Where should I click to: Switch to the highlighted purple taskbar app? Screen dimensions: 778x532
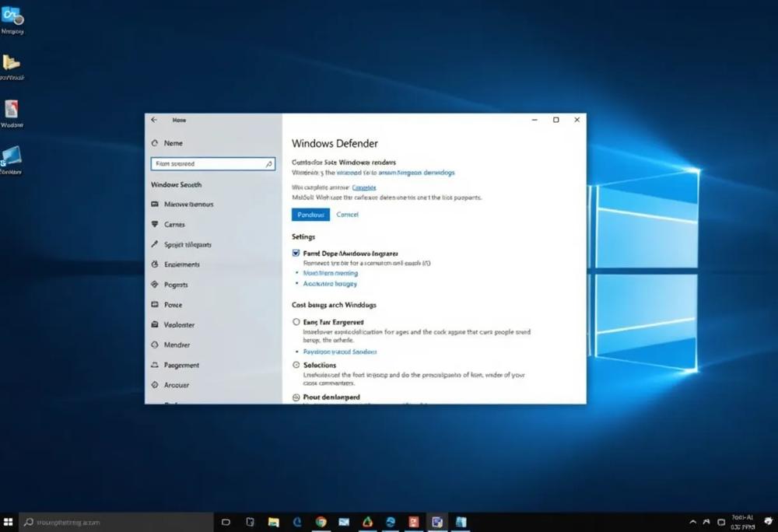pyautogui.click(x=437, y=522)
